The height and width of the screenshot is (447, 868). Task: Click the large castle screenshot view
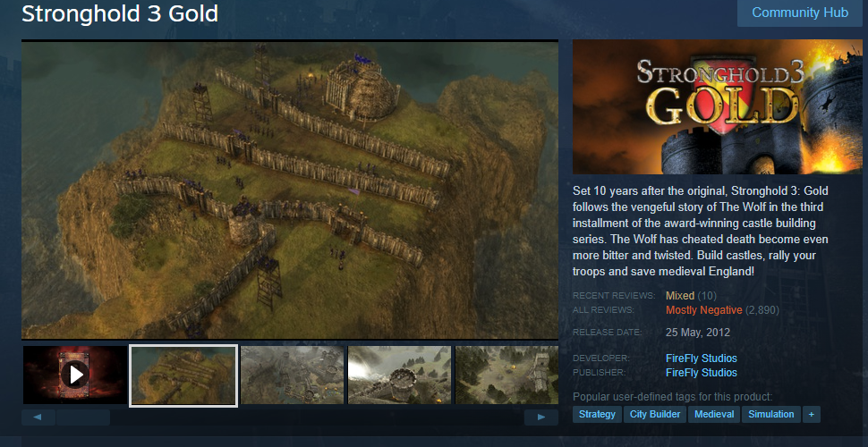pos(290,190)
